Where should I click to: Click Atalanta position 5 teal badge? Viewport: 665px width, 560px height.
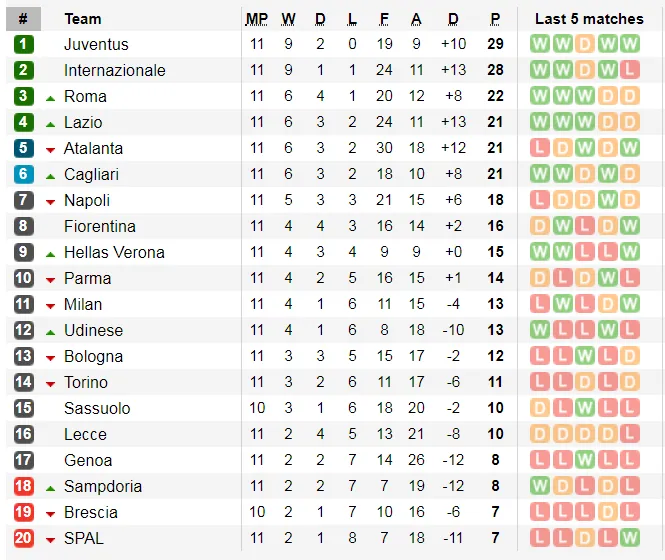pyautogui.click(x=24, y=148)
